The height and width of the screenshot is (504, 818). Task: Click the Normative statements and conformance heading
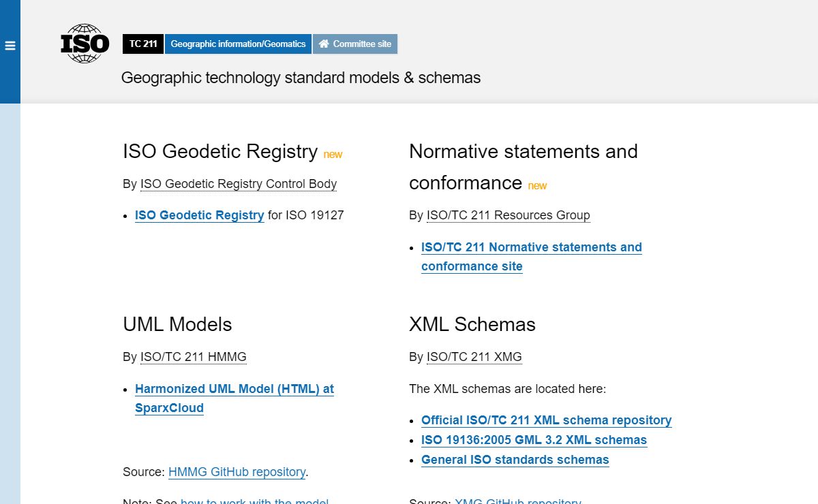(524, 167)
